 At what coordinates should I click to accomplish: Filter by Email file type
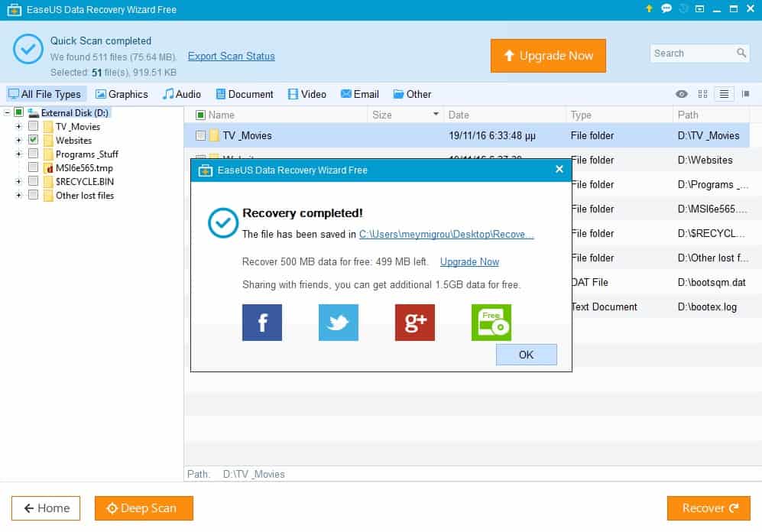click(x=360, y=94)
